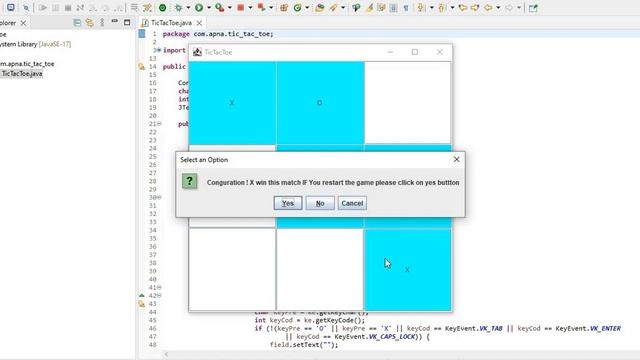Navigate Back with the yellow left arrow

(488, 8)
